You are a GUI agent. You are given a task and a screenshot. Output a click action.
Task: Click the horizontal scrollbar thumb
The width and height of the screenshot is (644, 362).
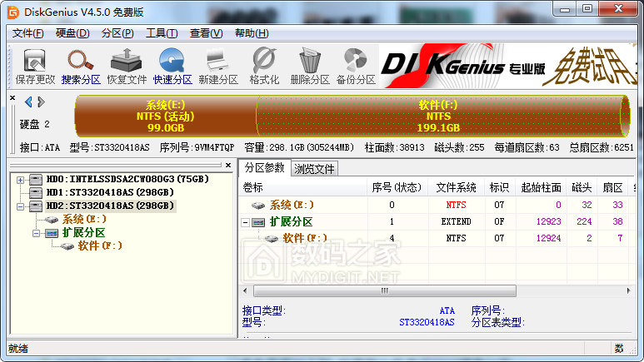pyautogui.click(x=384, y=291)
